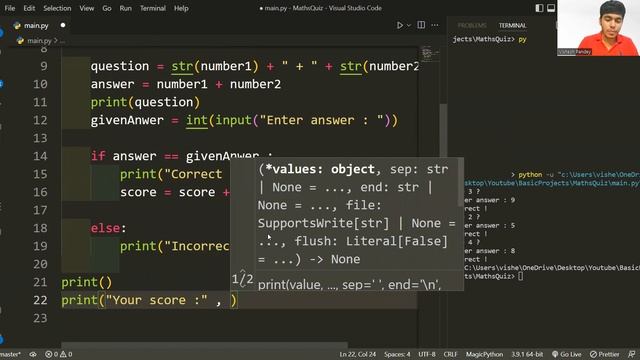
Task: Toggle primary sidebar layout icon
Action: tap(539, 8)
